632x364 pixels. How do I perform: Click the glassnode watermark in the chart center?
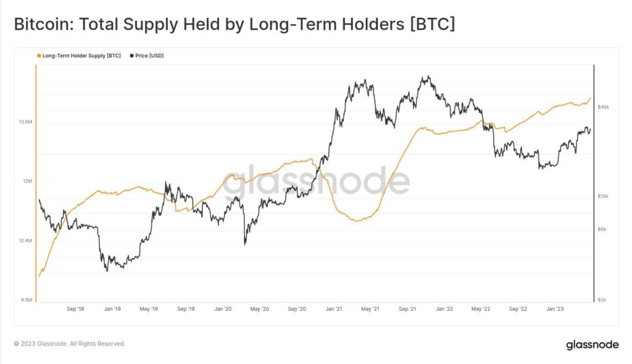(316, 181)
